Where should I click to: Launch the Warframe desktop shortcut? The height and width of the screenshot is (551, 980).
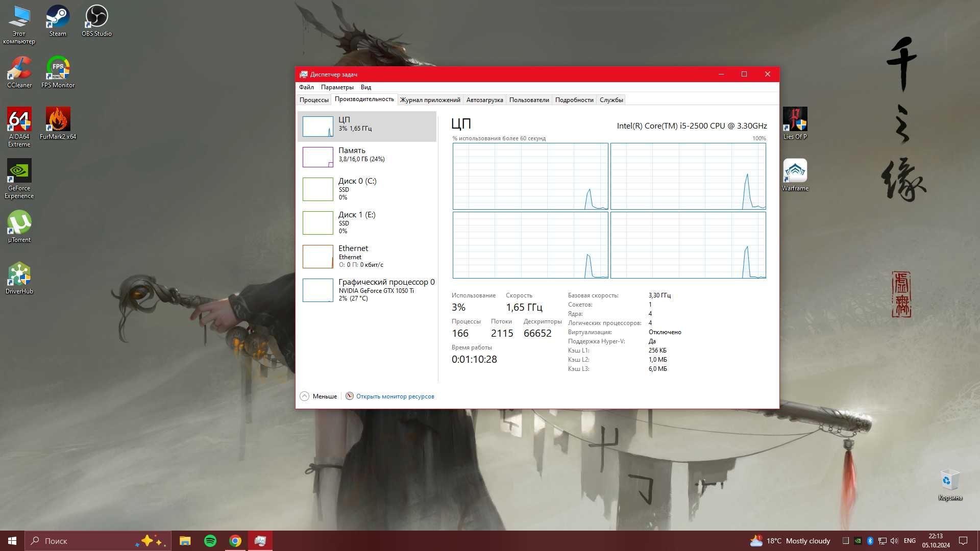click(x=795, y=174)
